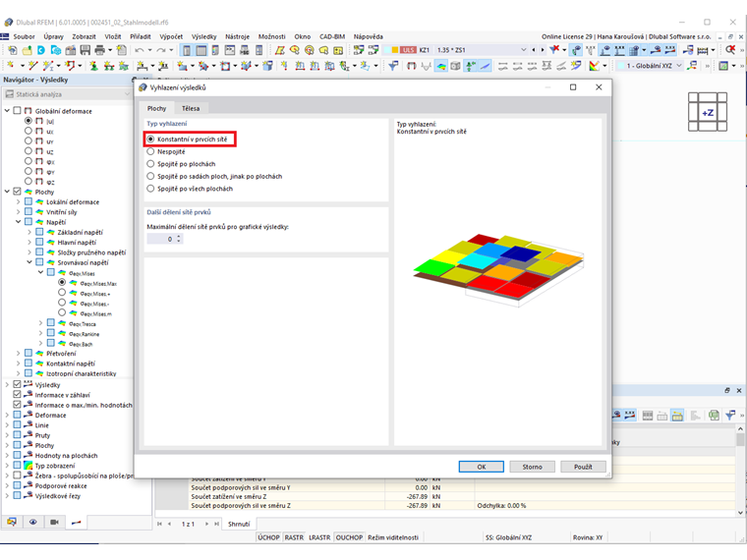The width and height of the screenshot is (747, 560).
Task: Click the 'Použít' button
Action: [583, 467]
